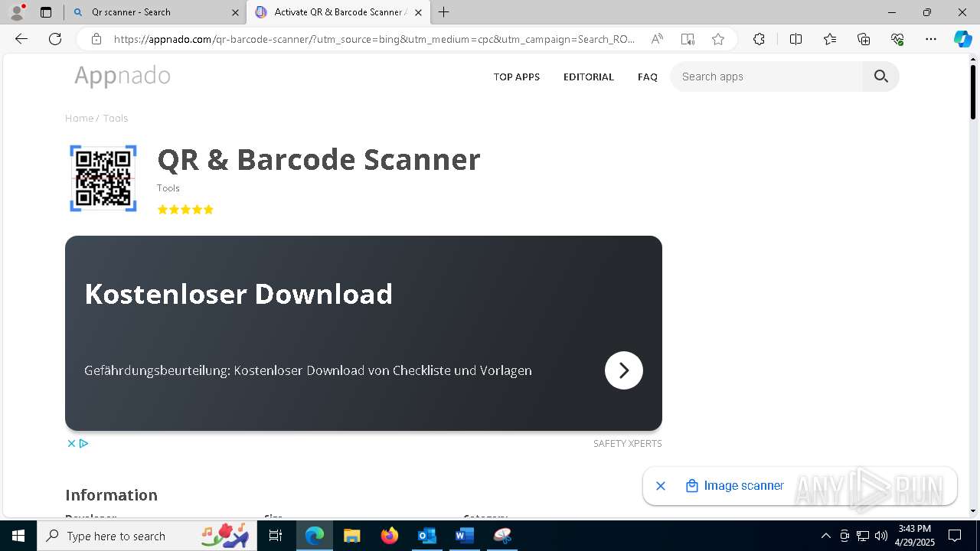Open the FAQ page

tap(648, 77)
